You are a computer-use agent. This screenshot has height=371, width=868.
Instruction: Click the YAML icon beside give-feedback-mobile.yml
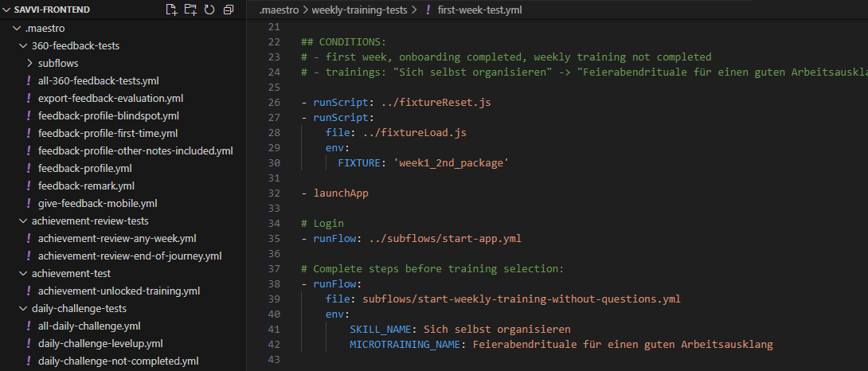29,203
